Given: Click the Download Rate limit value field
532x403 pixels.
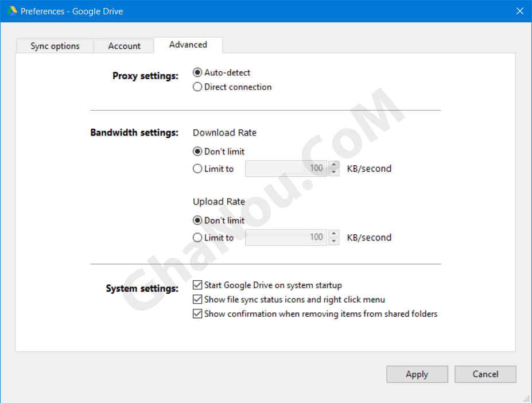Looking at the screenshot, I should click(x=286, y=168).
